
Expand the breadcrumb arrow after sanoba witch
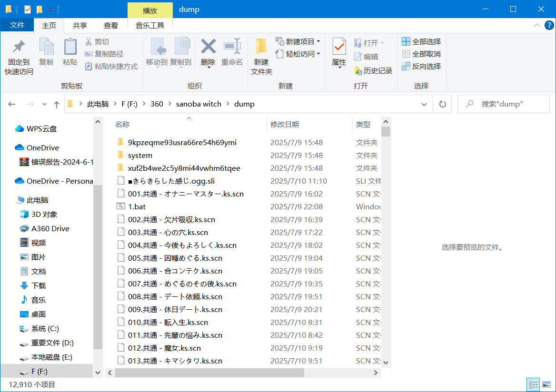coord(228,104)
